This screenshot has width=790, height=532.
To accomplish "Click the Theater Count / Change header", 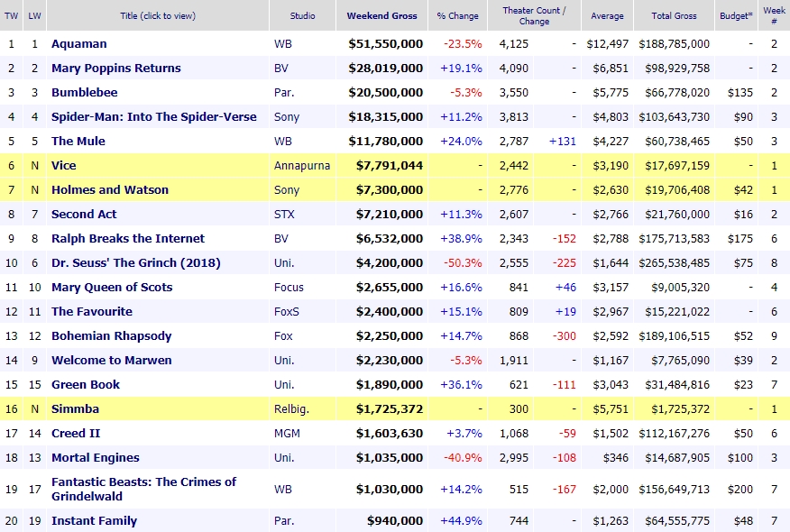I will [x=534, y=15].
